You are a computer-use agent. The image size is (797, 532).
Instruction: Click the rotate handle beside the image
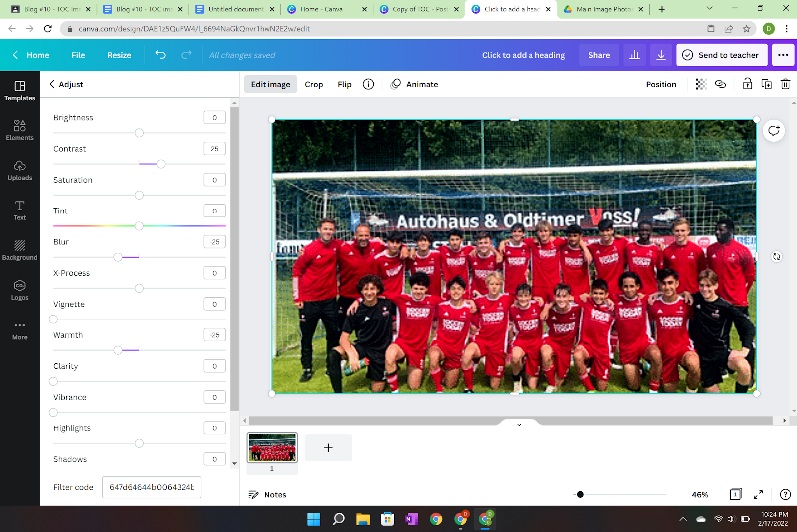pyautogui.click(x=776, y=257)
